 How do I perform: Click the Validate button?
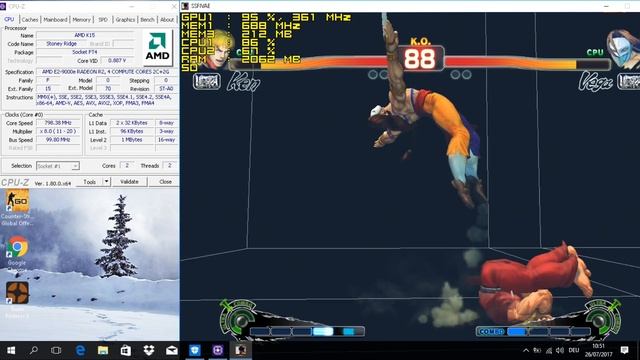tap(129, 182)
